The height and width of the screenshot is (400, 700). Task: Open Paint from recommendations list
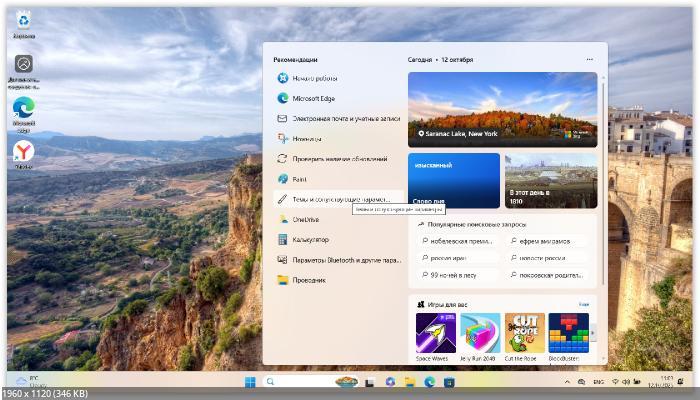click(x=300, y=178)
